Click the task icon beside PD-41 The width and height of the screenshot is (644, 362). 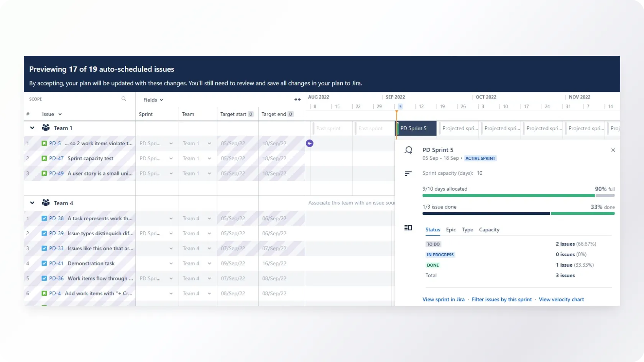[x=44, y=264]
